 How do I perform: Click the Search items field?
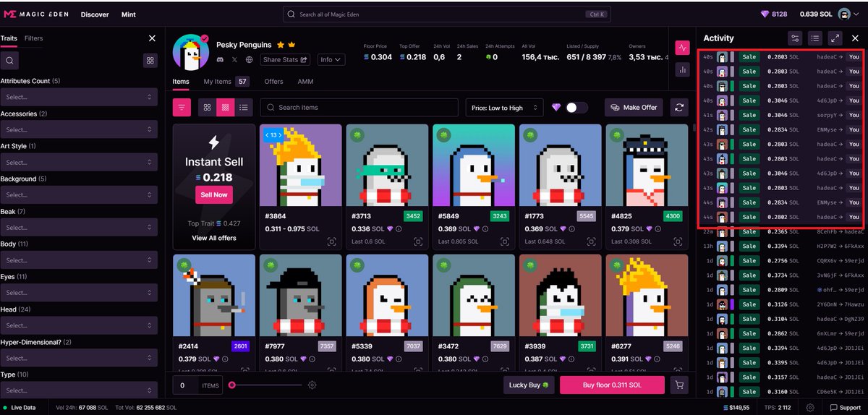click(x=359, y=107)
